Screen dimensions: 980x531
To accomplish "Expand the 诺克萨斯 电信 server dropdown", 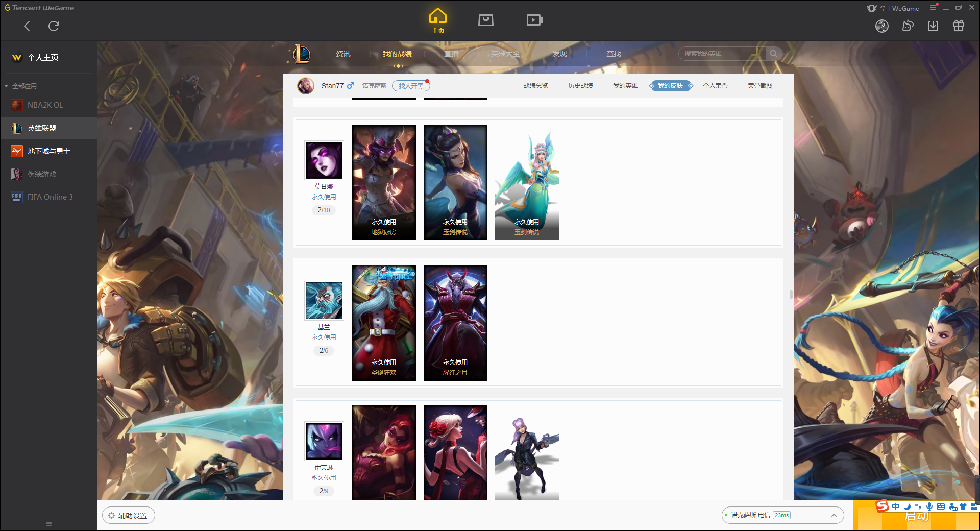I will [x=782, y=515].
